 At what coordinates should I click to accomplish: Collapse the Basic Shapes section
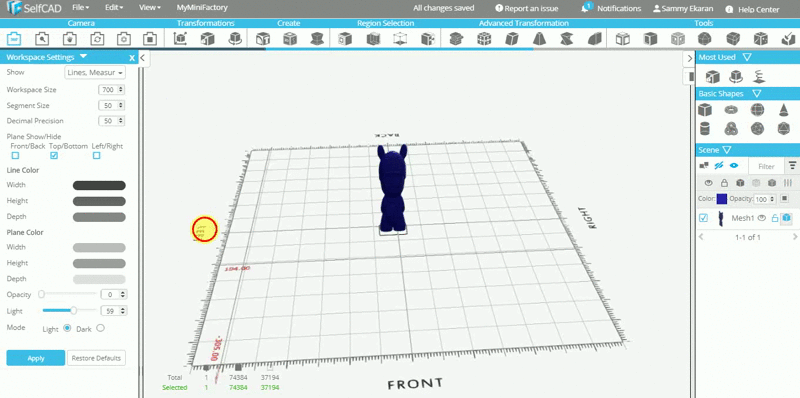pos(757,94)
